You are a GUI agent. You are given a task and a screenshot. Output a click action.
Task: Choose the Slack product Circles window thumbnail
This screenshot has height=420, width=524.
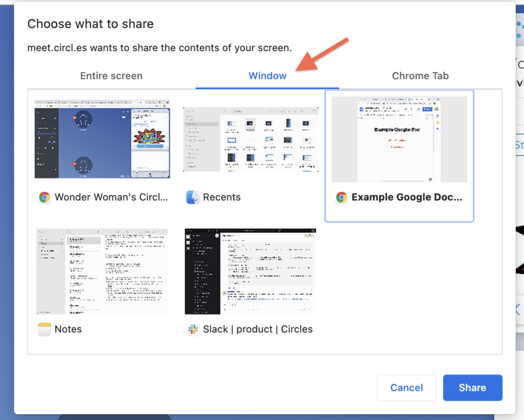pyautogui.click(x=250, y=271)
